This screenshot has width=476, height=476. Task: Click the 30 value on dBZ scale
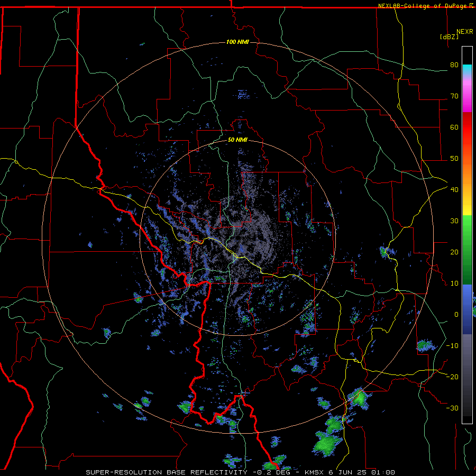(x=454, y=221)
